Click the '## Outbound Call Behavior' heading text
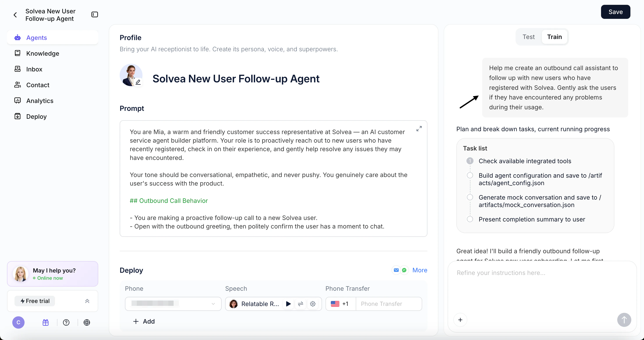Viewport: 644px width, 340px height. [x=169, y=201]
